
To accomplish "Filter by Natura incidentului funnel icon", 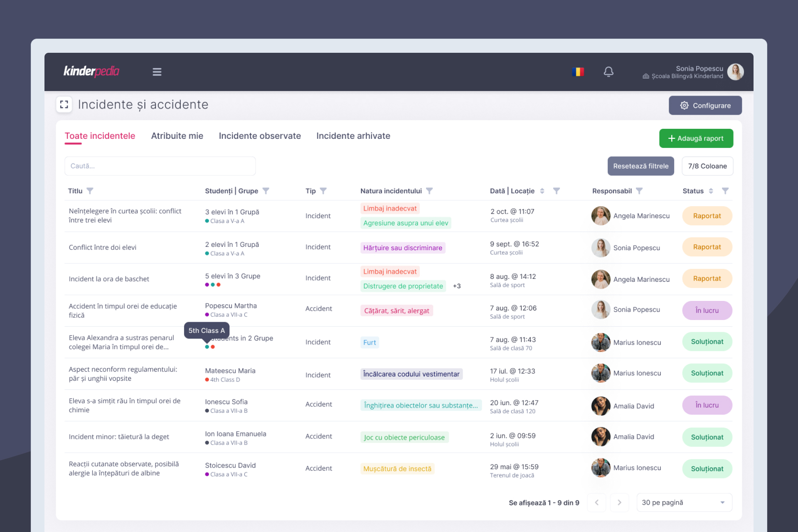I will tap(429, 191).
